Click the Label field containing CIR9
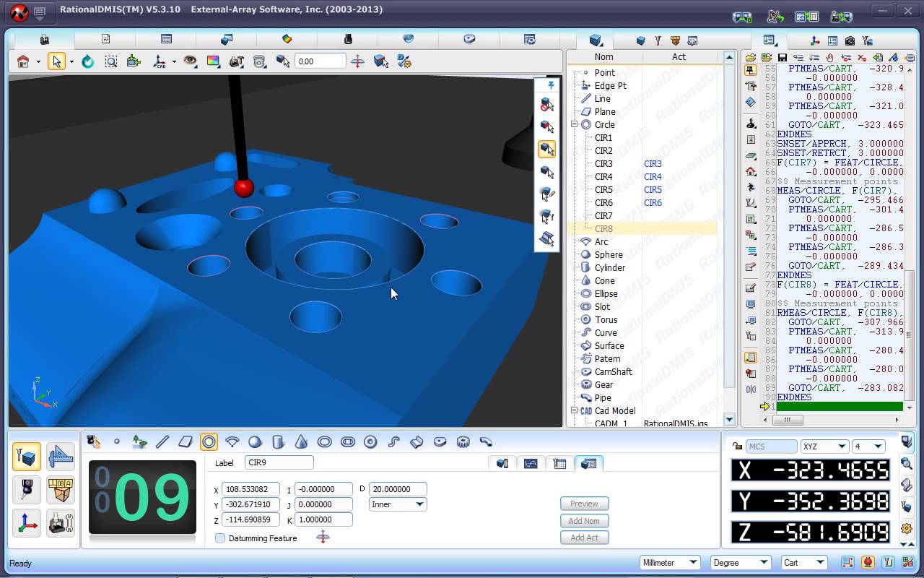 coord(279,462)
